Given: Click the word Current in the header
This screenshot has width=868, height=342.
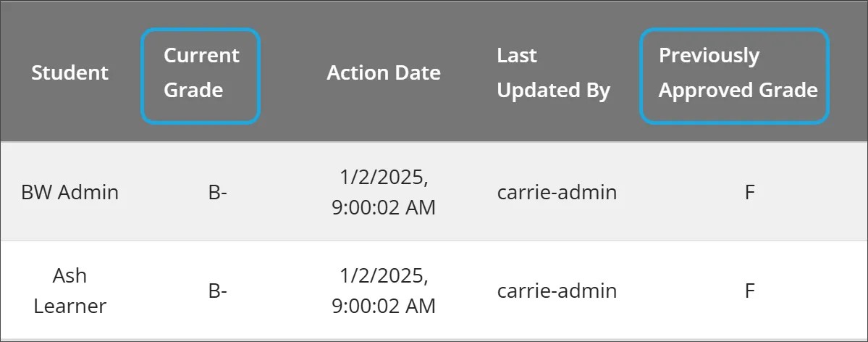Looking at the screenshot, I should 201,56.
